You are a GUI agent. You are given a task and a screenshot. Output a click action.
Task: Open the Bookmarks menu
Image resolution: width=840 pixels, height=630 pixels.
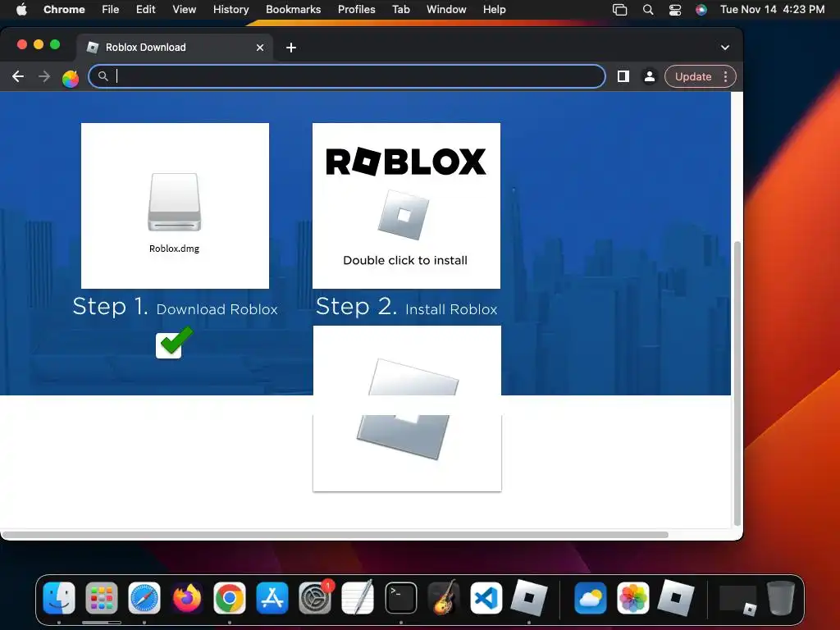(x=293, y=9)
